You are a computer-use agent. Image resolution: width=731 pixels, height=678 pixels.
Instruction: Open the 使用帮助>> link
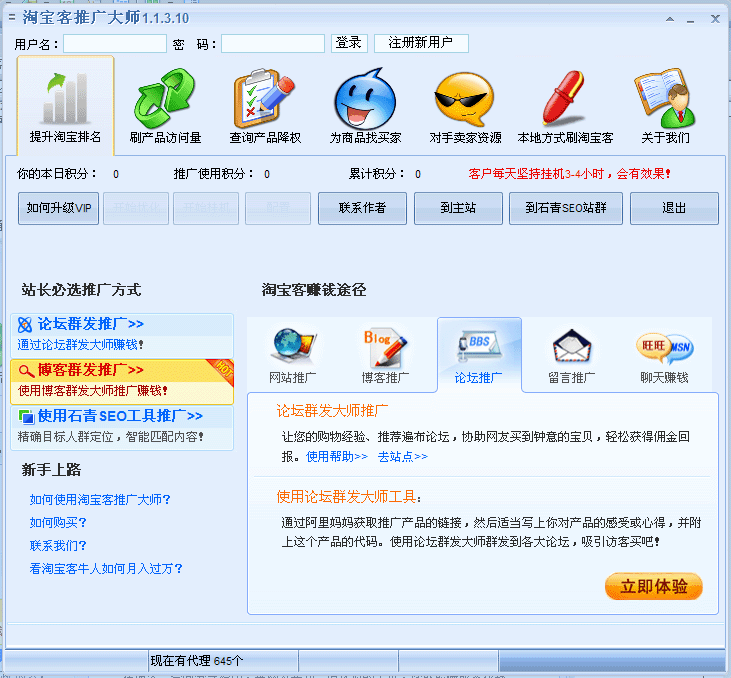click(x=337, y=457)
